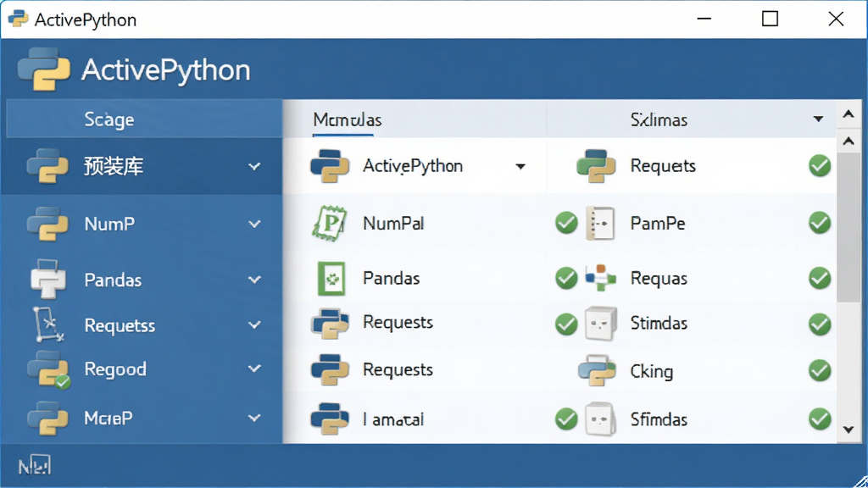Click the Python icon beside NumP in sidebar

(x=47, y=224)
